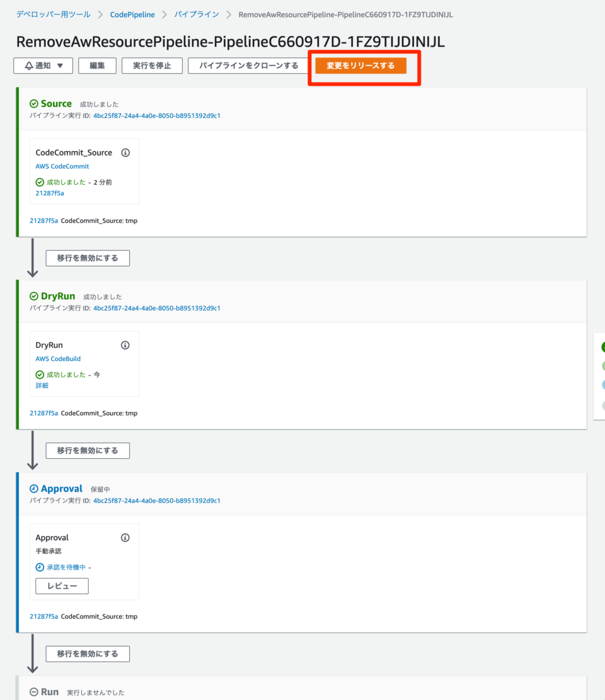Open commit 21287f5a link in CodeCommit_Source card
The width and height of the screenshot is (605, 700).
tap(50, 193)
